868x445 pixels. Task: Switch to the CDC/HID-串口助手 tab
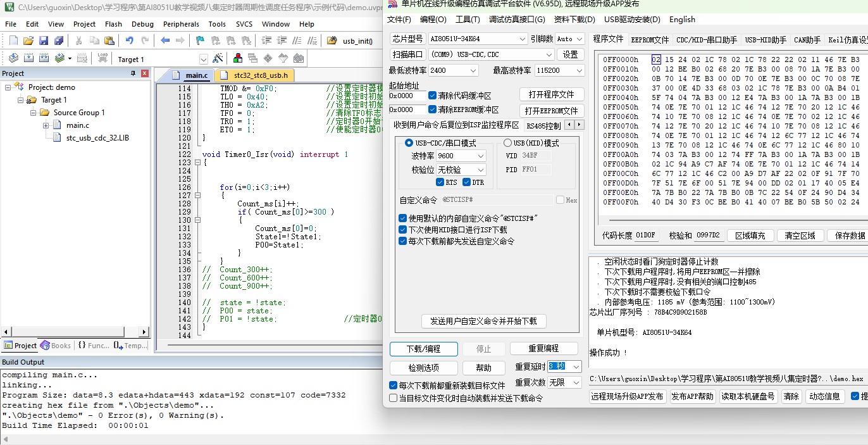pos(706,39)
